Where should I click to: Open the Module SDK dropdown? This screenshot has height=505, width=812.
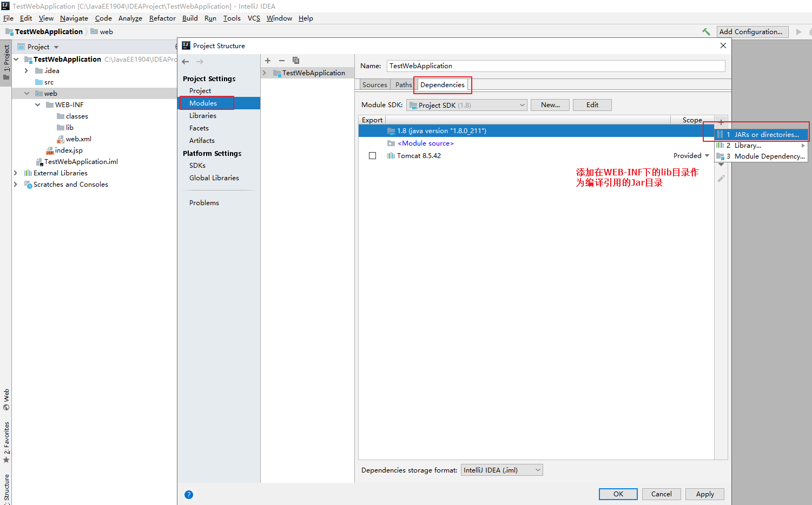click(467, 105)
